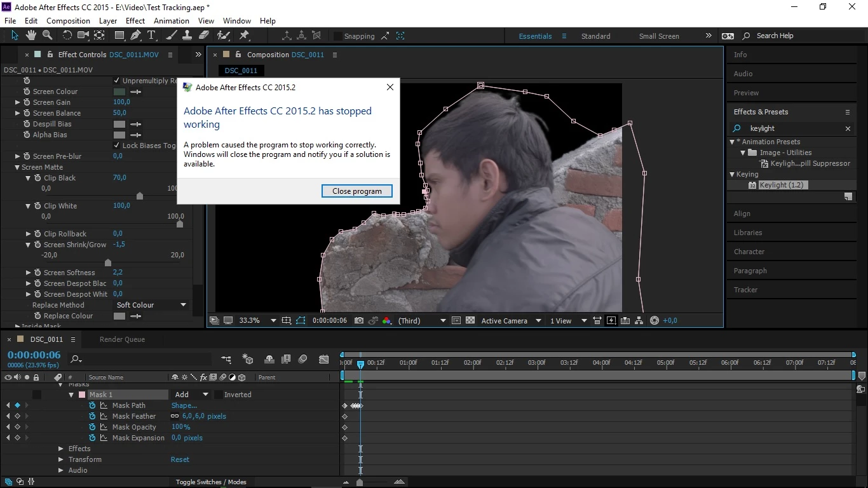Click the Screen Shrink/Grow slider handle

coord(108,262)
